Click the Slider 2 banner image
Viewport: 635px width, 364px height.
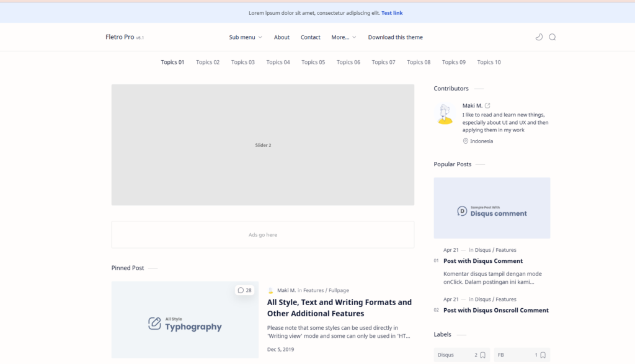tap(263, 145)
